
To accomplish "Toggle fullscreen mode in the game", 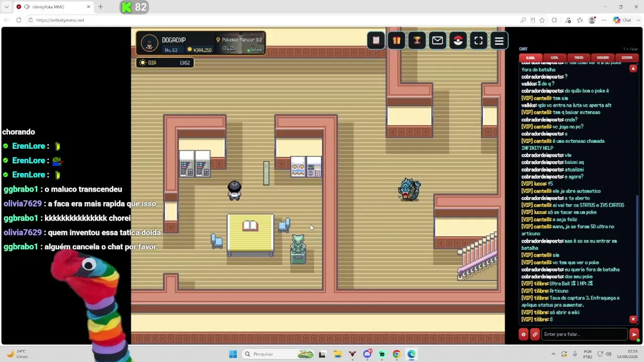I will coord(478,41).
